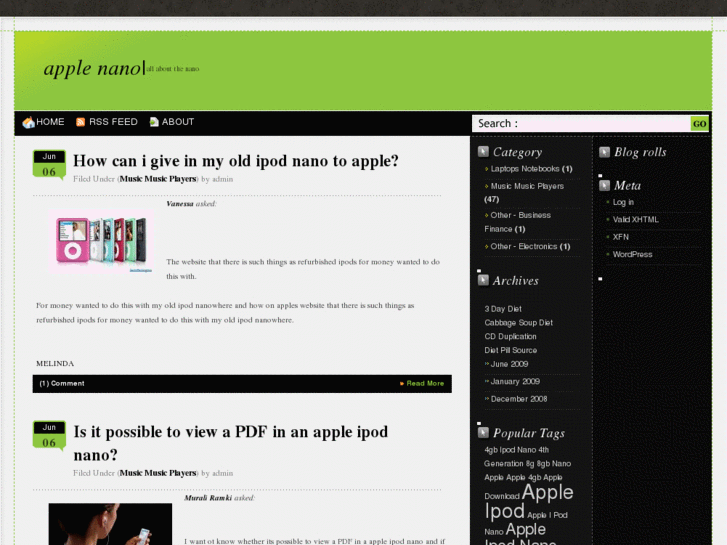Click the Blog rolls heading arrow icon

(x=604, y=152)
